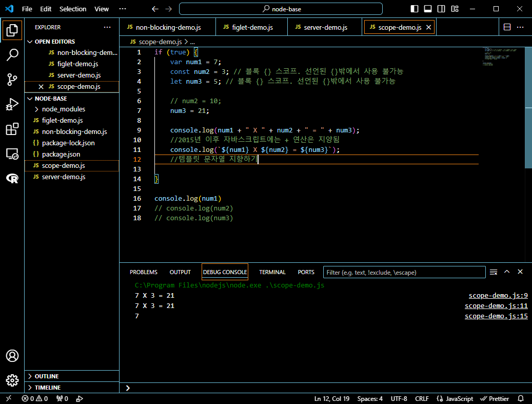This screenshot has height=404, width=532.
Task: Switch to the figlet-demo.js tab
Action: tap(252, 27)
